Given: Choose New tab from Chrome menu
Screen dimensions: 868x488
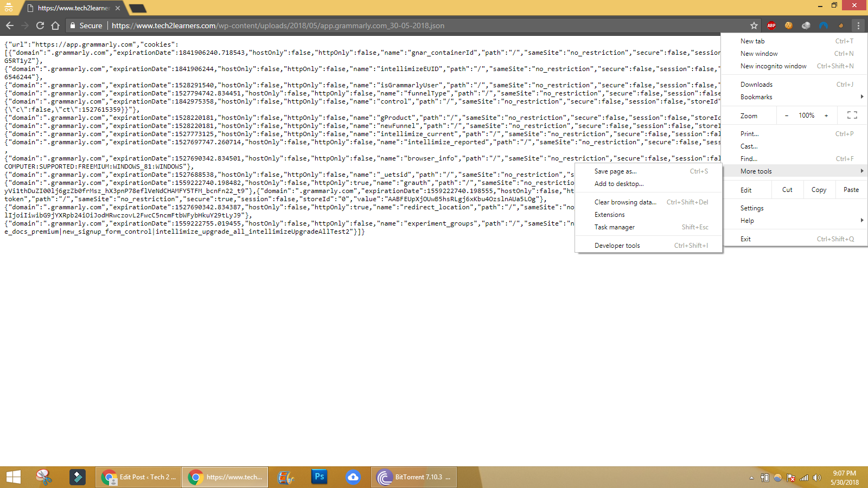Looking at the screenshot, I should (x=795, y=41).
